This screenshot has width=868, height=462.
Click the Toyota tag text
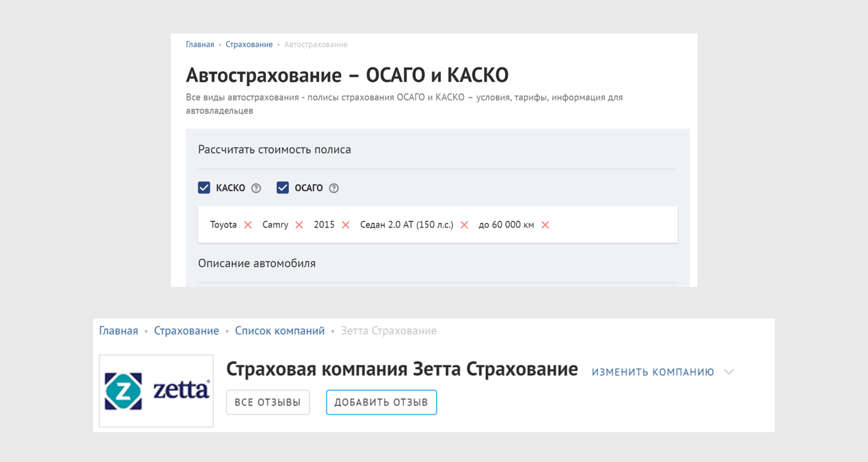[223, 225]
